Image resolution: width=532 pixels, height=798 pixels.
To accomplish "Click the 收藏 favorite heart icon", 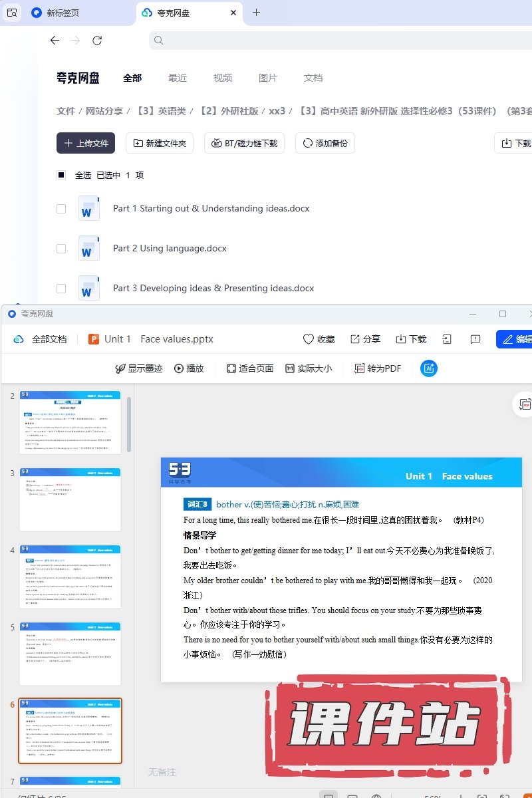I will click(x=309, y=339).
